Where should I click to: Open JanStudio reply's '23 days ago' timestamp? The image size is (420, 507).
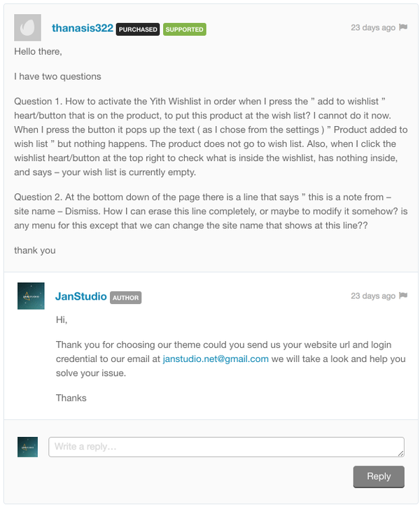(373, 296)
